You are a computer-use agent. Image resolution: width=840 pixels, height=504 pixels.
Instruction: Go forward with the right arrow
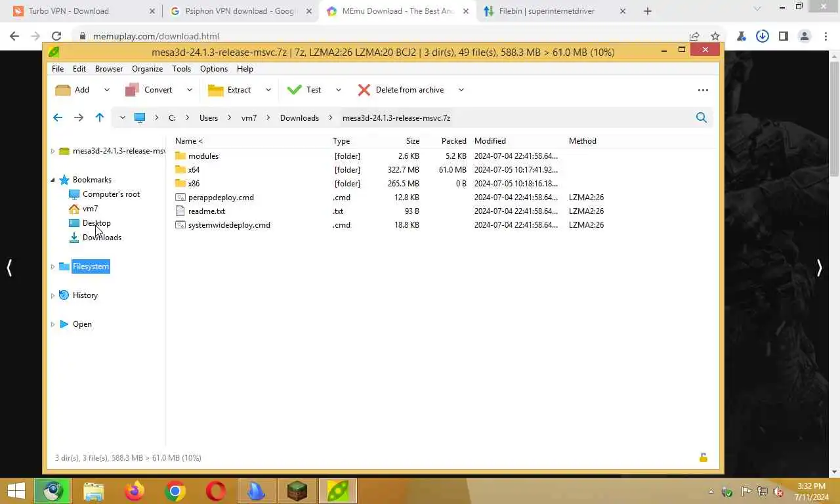pos(79,117)
